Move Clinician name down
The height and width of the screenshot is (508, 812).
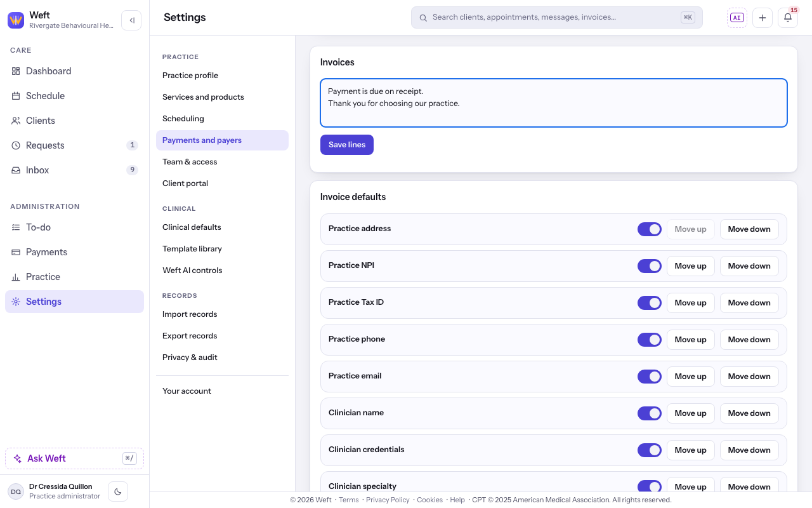pos(749,413)
